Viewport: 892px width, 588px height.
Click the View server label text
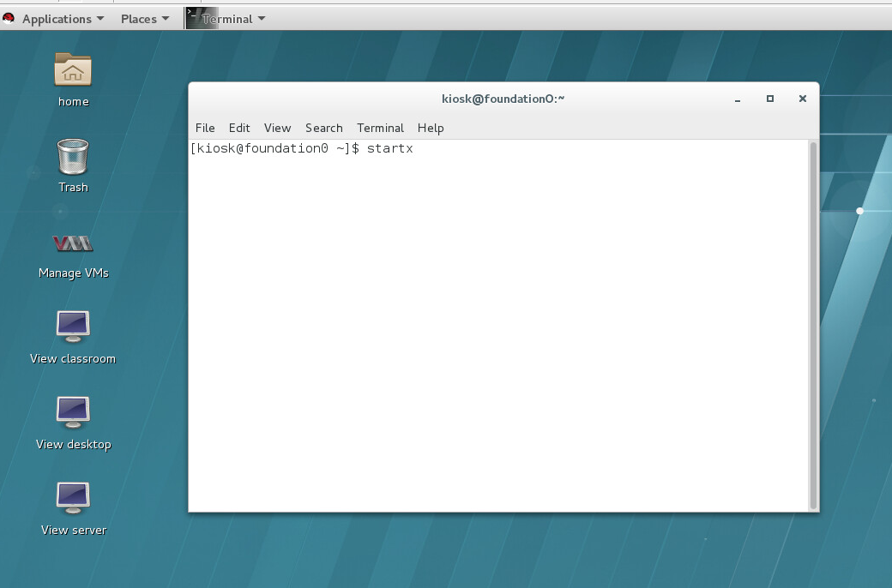click(x=74, y=530)
